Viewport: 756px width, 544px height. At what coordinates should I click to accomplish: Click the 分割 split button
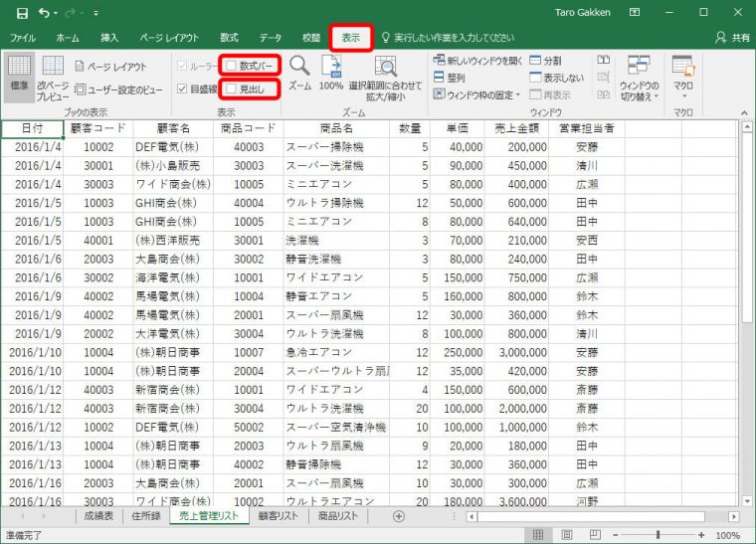coord(545,61)
